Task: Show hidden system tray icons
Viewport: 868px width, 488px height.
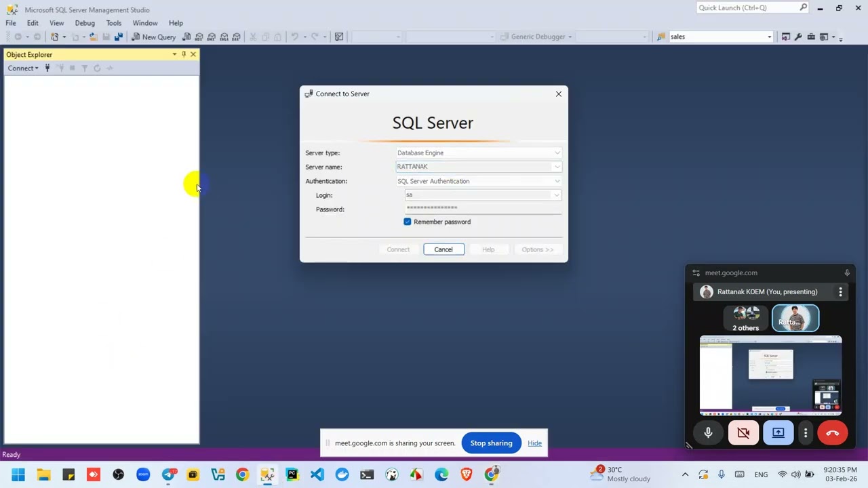Action: coord(685,474)
